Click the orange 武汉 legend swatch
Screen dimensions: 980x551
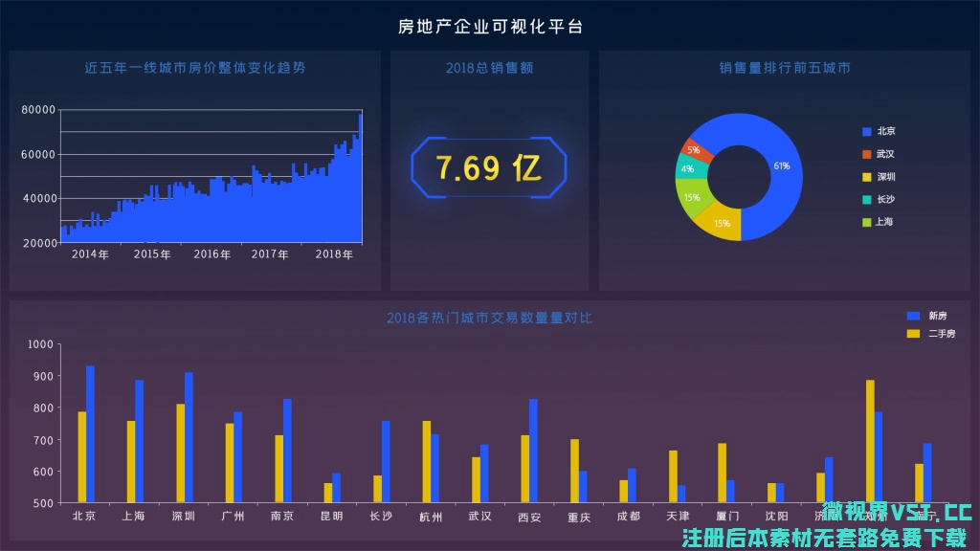[x=867, y=154]
